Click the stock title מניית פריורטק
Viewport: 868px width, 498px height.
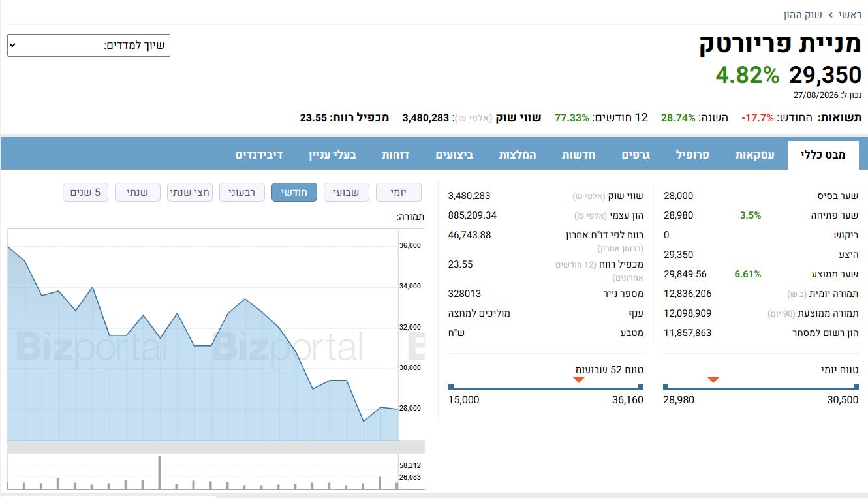coord(781,44)
